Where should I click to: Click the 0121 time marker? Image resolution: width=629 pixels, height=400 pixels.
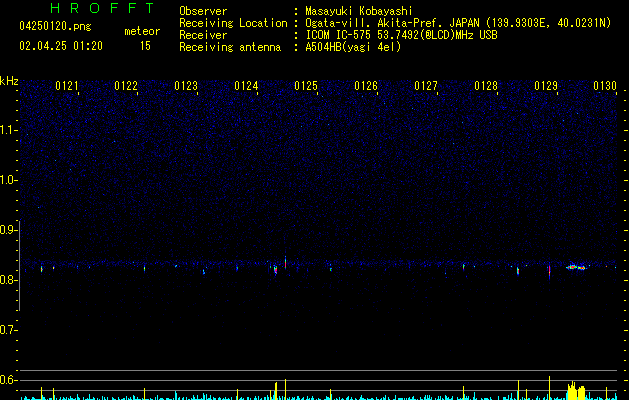click(67, 86)
